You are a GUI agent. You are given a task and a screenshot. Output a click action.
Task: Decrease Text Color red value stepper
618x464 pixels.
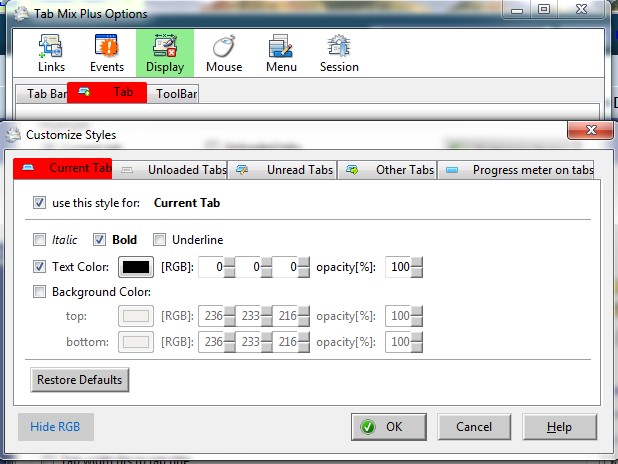click(229, 272)
